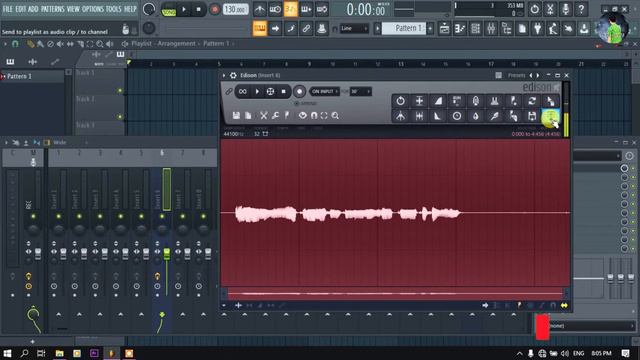Open the Playlist view icon
The width and height of the screenshot is (640, 360).
pyautogui.click(x=444, y=28)
